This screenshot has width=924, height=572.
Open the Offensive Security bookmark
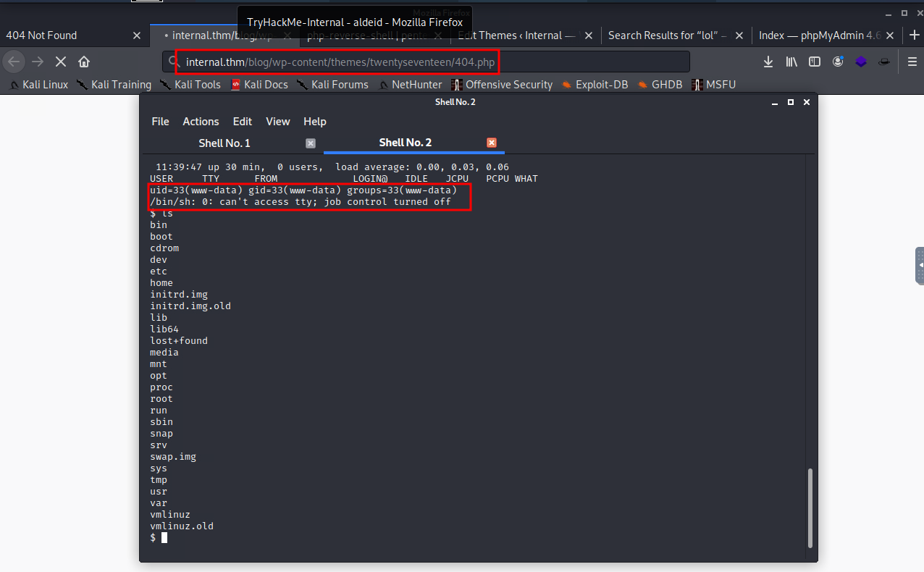[x=501, y=85]
